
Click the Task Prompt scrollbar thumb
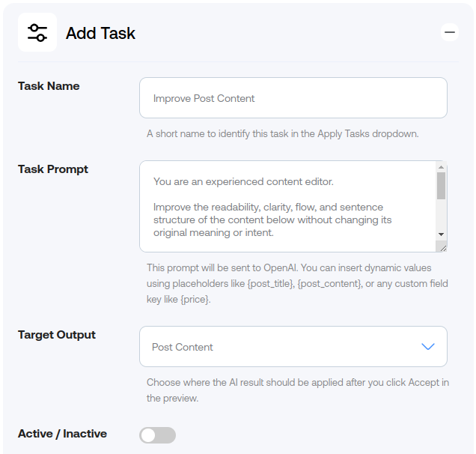tap(442, 186)
